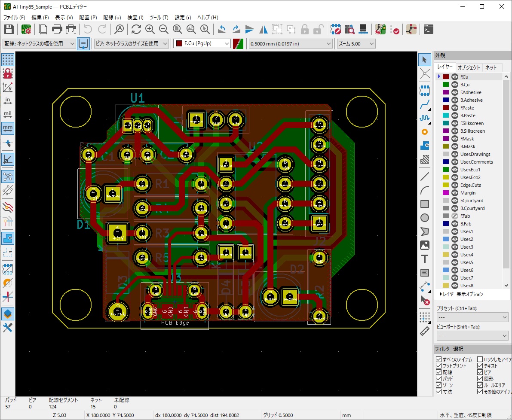Select the Add Text tool

coord(424,259)
